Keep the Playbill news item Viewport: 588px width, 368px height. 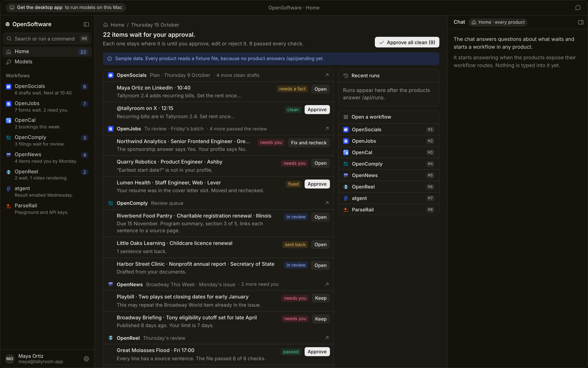[x=321, y=298]
